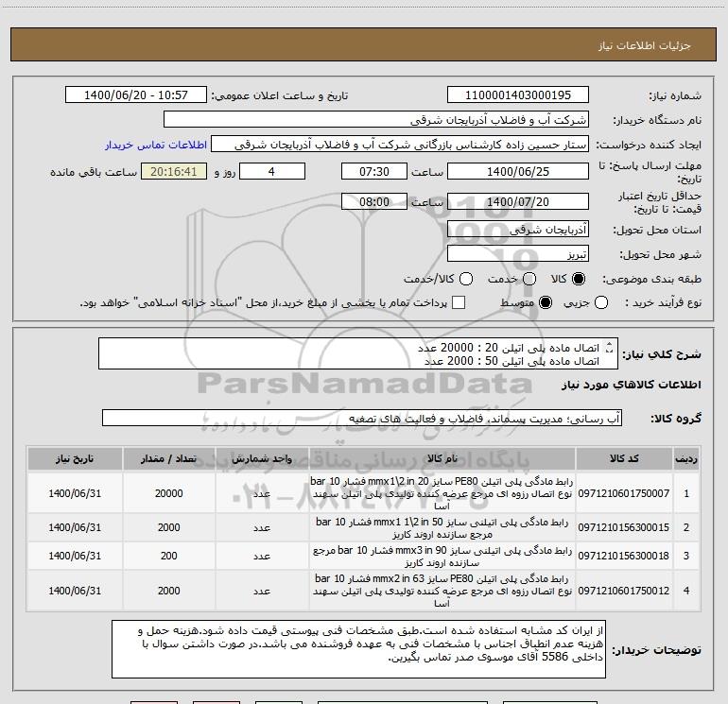
Task: Click the remaining time countdown 20:16:41
Action: [174, 171]
